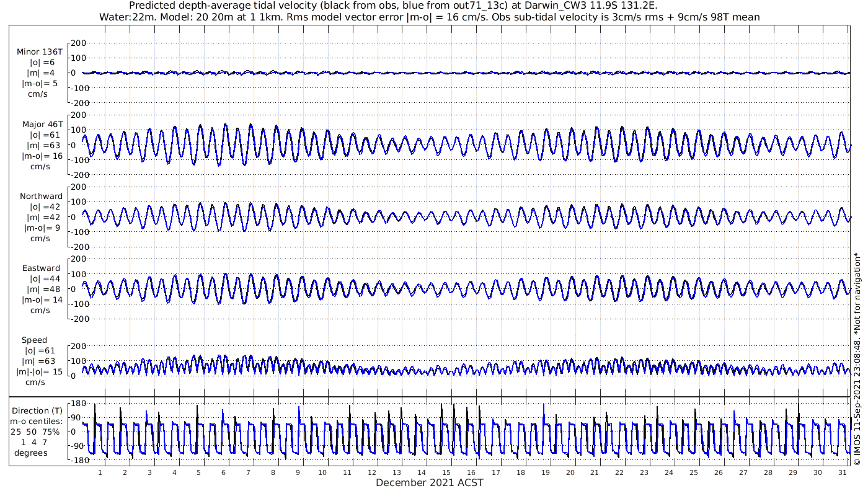Click the 'Direction (T)' panel label
Screen dimensions: 868x496
click(x=37, y=410)
